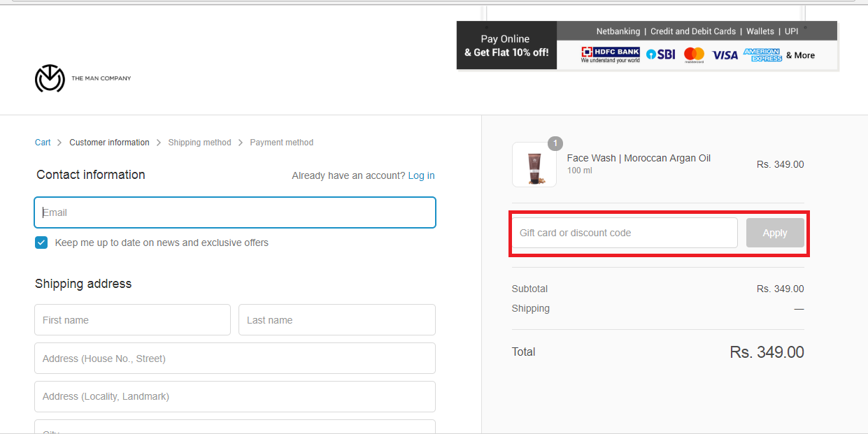
Task: Click the First name field
Action: (132, 320)
